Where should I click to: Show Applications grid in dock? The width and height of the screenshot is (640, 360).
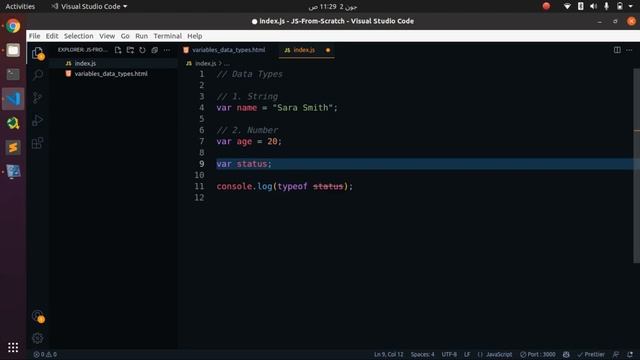pyautogui.click(x=13, y=347)
